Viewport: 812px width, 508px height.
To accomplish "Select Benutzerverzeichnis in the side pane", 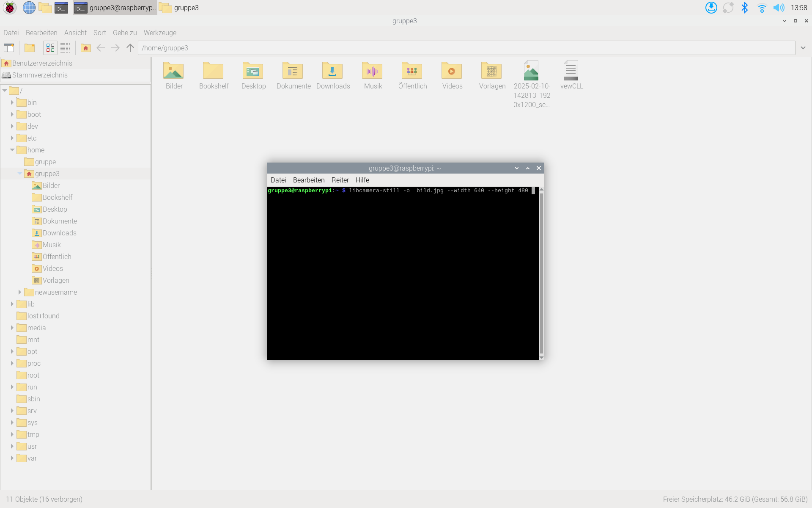I will [42, 63].
